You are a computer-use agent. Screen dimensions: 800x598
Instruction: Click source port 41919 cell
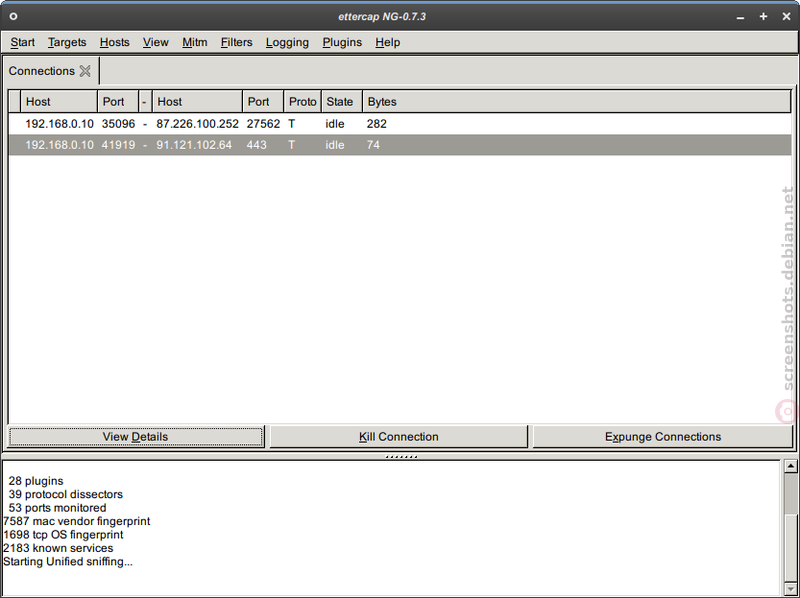pos(118,145)
